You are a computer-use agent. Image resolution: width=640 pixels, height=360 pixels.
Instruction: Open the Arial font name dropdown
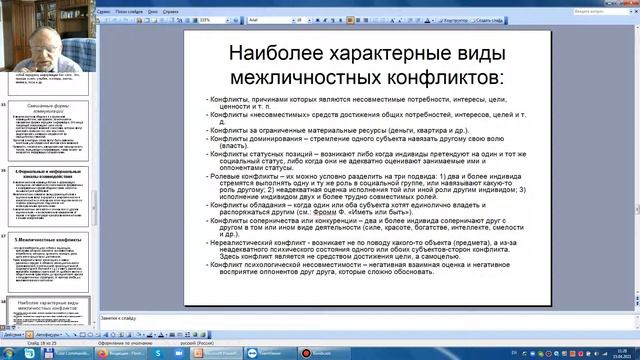point(293,20)
